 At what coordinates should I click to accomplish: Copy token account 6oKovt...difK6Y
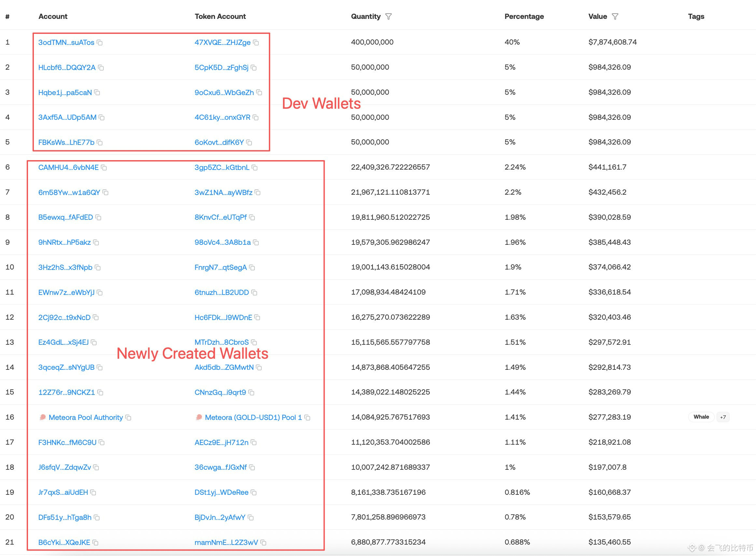point(249,142)
